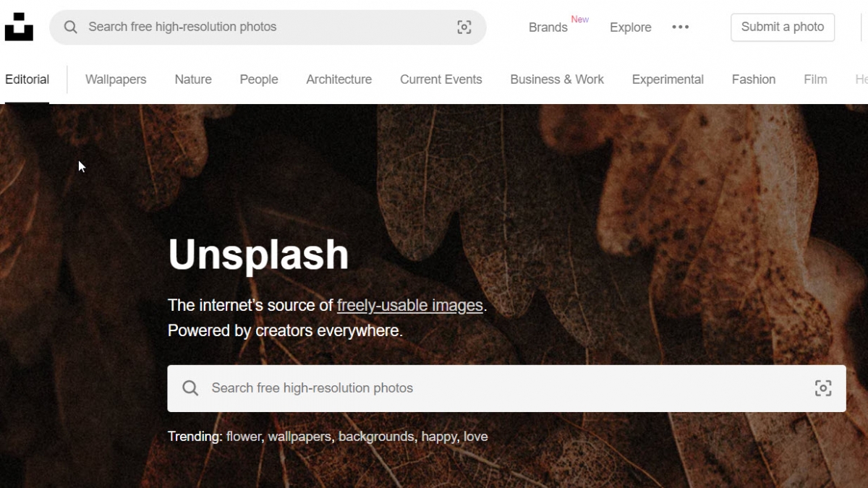Select the Nature category

[192, 80]
